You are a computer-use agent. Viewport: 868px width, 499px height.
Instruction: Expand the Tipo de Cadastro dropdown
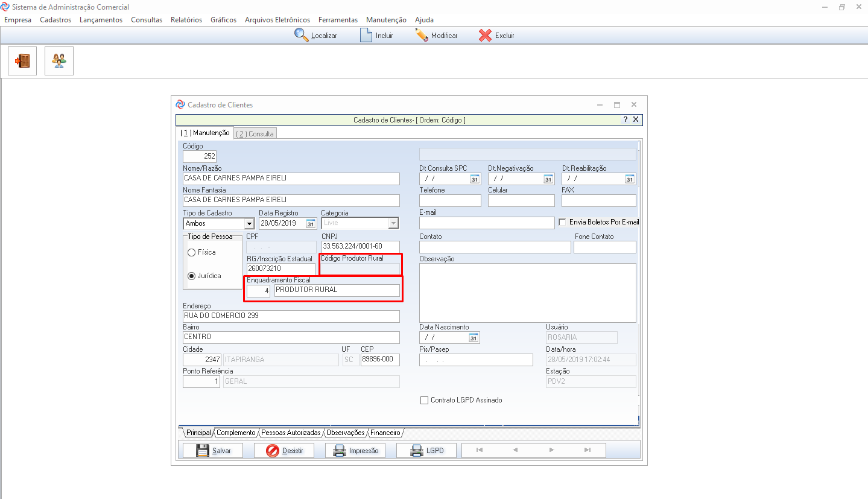[249, 223]
